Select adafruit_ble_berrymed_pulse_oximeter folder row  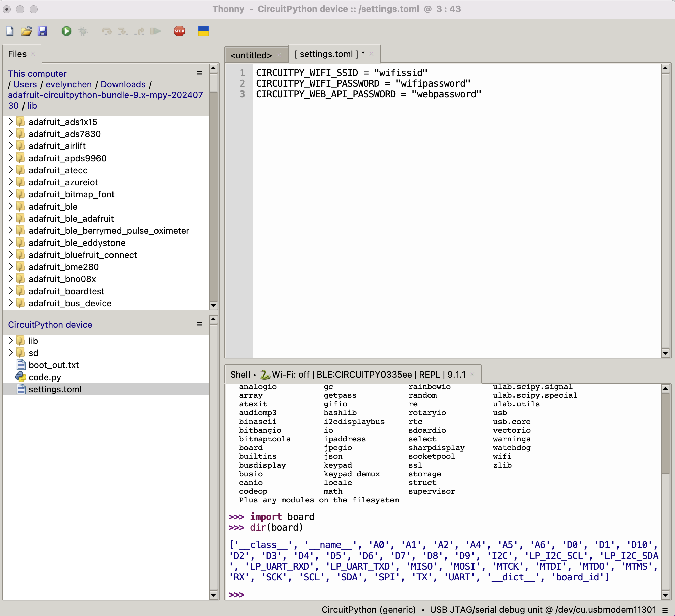106,230
